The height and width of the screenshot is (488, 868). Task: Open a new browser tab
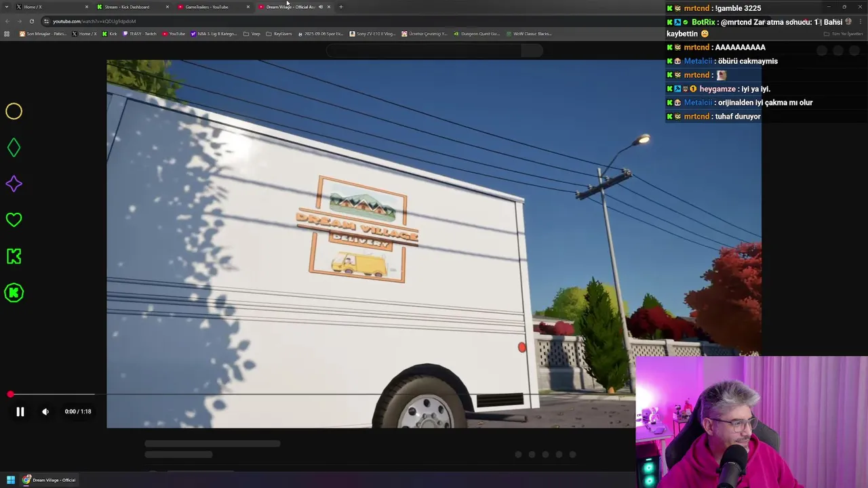click(341, 7)
